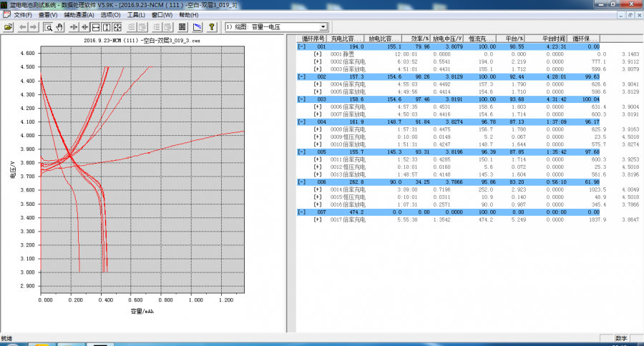Collapse cycle 001 row
644x346 pixels.
tap(302, 46)
